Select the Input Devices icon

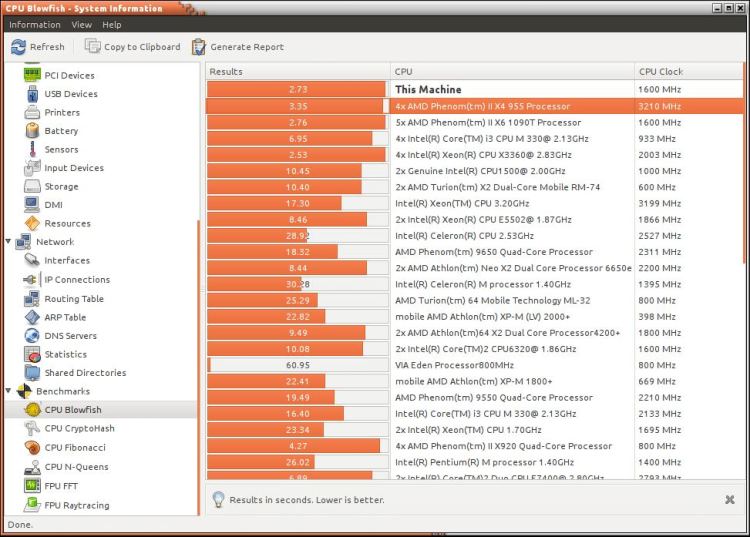pos(32,168)
